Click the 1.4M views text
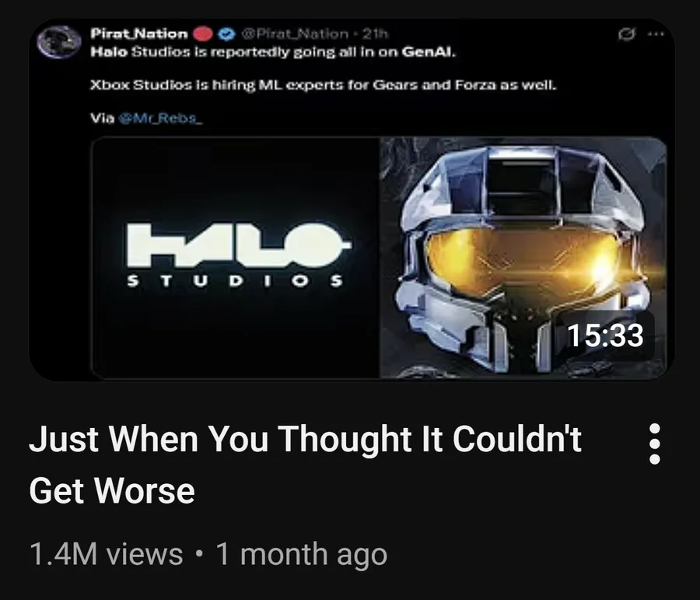The width and height of the screenshot is (700, 600). click(107, 554)
